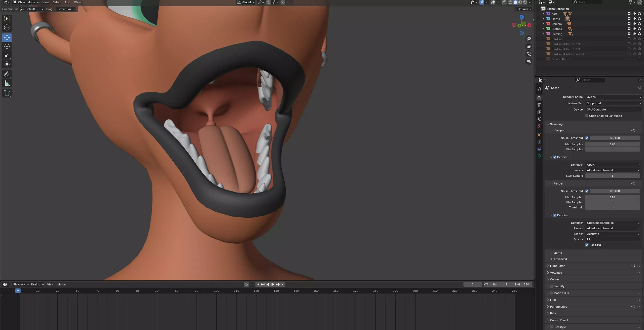Toggle camera view in viewport
Viewport: 644px width, 330px height.
[x=529, y=54]
